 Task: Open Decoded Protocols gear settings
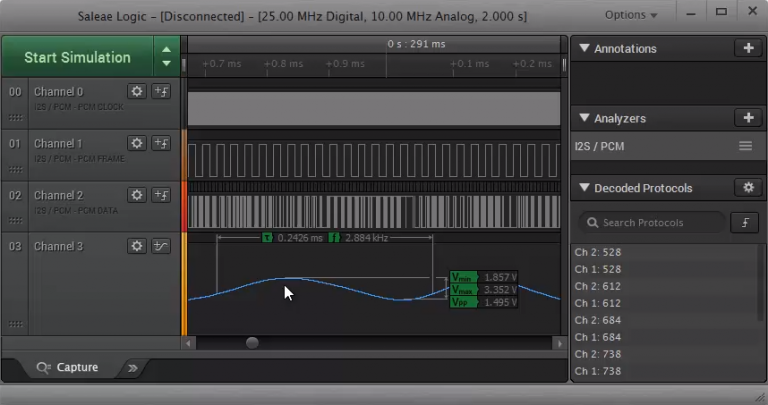[747, 188]
